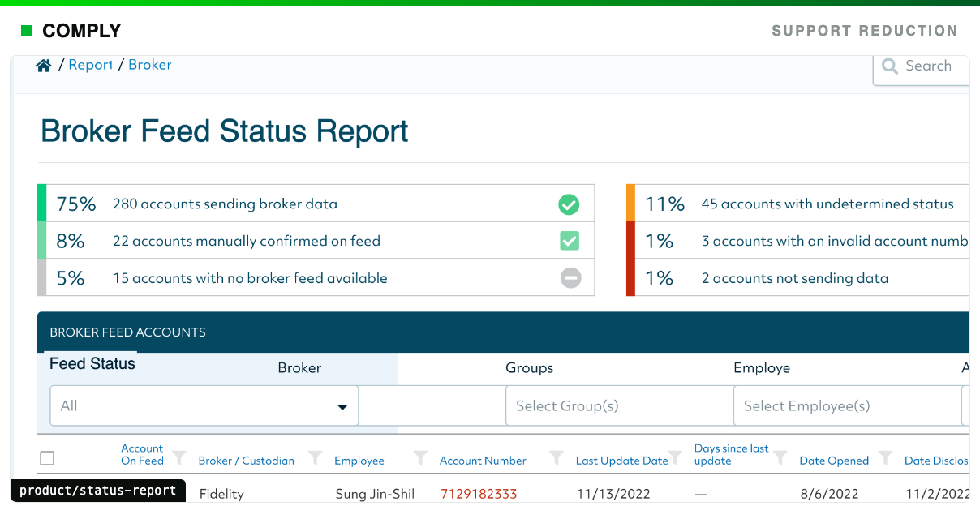Filter by Date Opened column icon
This screenshot has height=519, width=980.
886,457
